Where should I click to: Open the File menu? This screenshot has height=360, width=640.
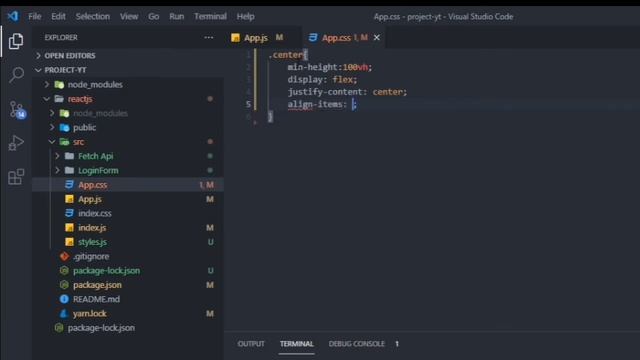pos(35,16)
